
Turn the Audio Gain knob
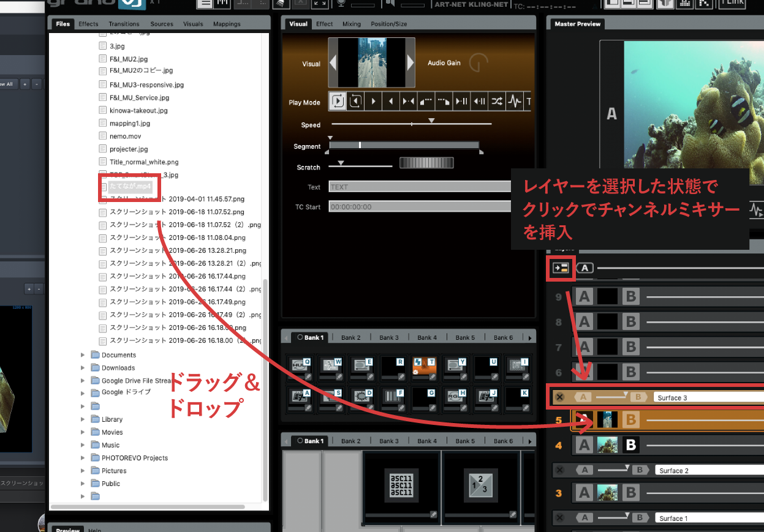tap(478, 63)
